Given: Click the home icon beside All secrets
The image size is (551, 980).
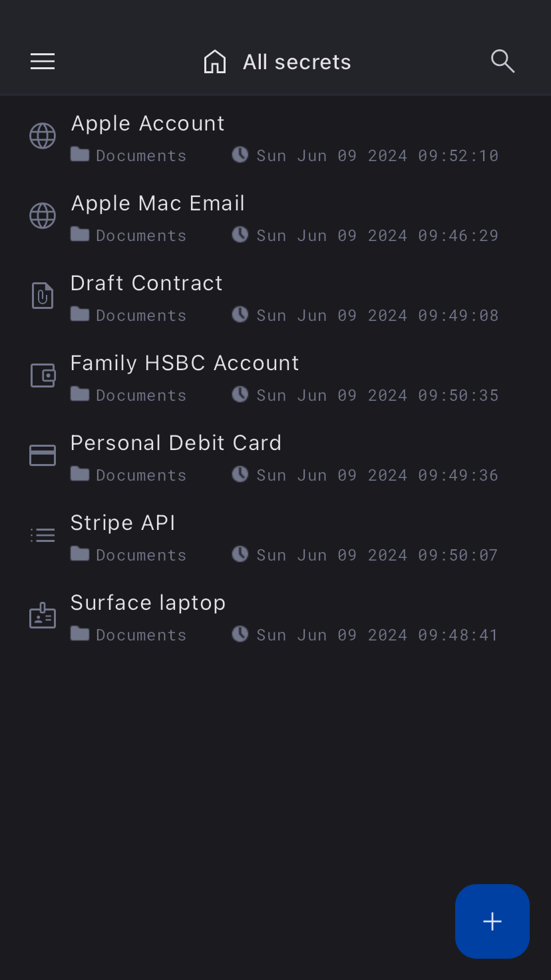Looking at the screenshot, I should point(215,62).
